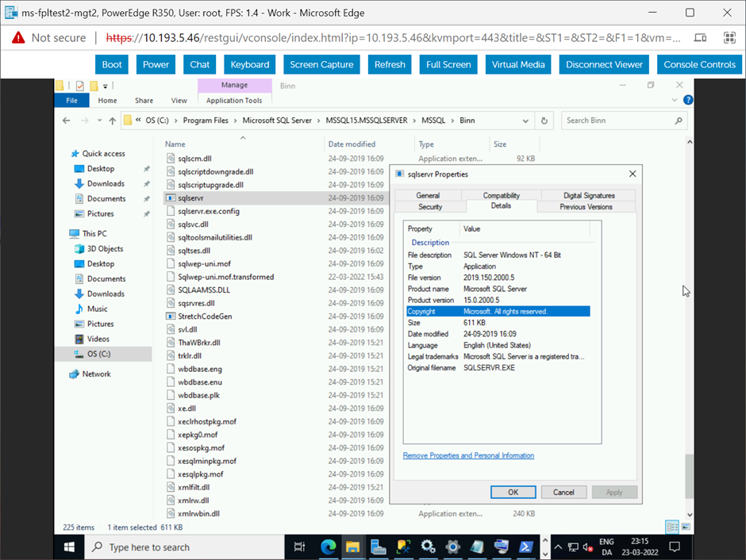Open Quick access in navigation pane

click(x=103, y=154)
